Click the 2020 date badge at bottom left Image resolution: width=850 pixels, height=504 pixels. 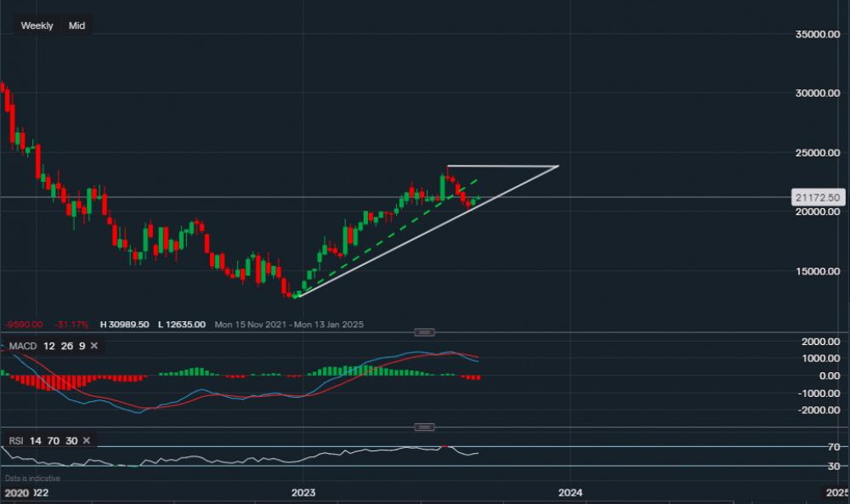point(16,493)
